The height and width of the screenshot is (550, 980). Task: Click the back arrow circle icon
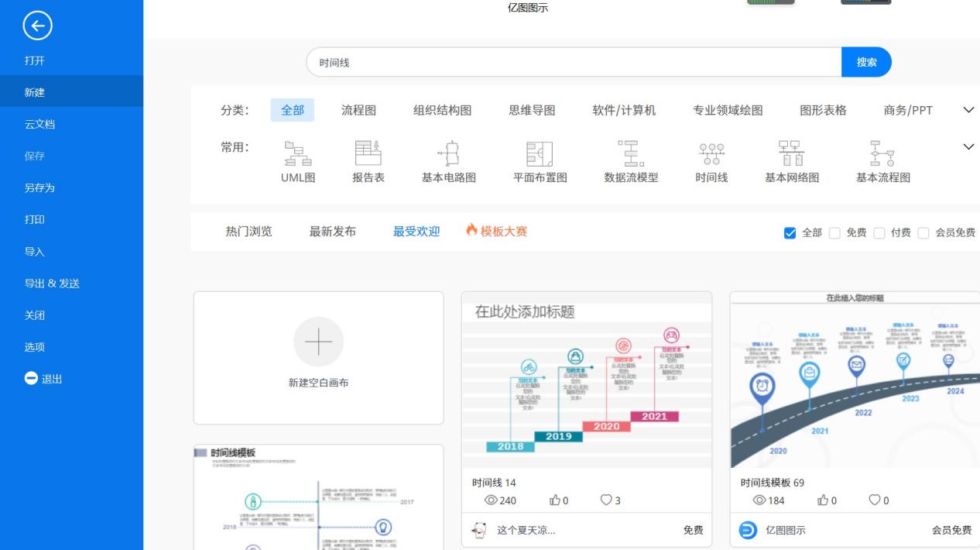[37, 26]
